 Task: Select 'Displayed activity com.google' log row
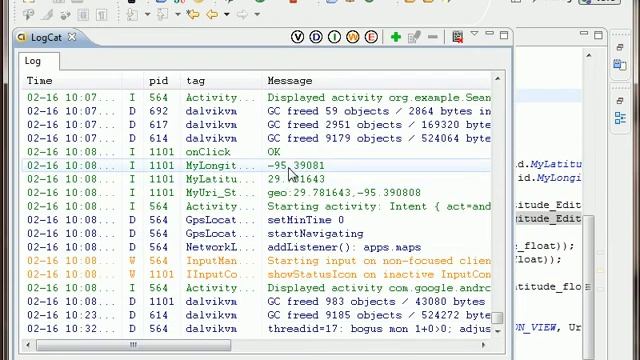click(x=256, y=288)
